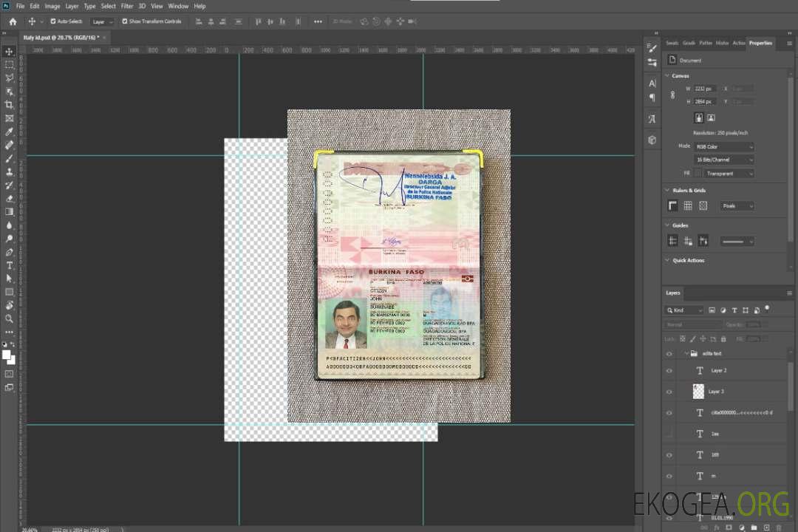Click the canvas width input field

(705, 89)
